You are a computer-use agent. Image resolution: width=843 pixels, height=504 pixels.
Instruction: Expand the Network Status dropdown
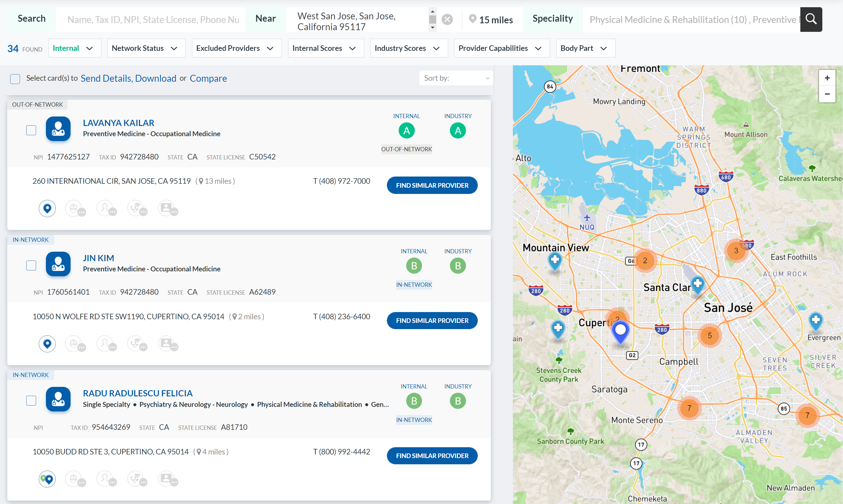coord(146,48)
